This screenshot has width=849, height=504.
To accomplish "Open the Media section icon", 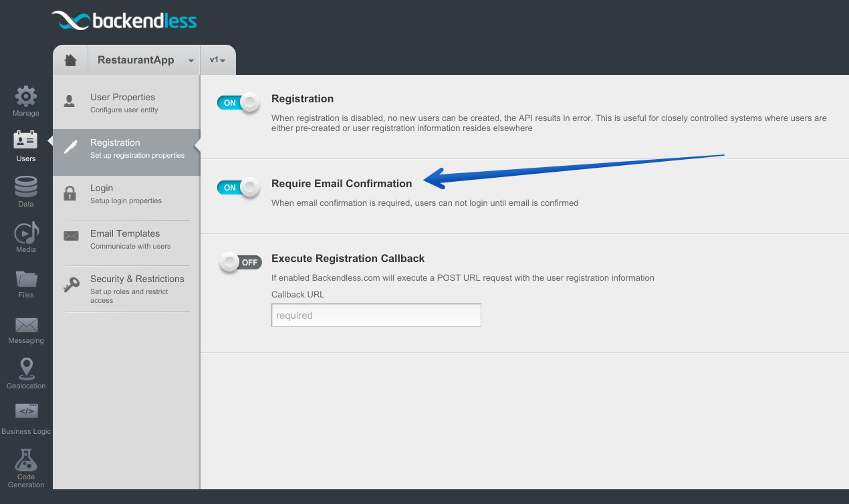I will pyautogui.click(x=26, y=232).
